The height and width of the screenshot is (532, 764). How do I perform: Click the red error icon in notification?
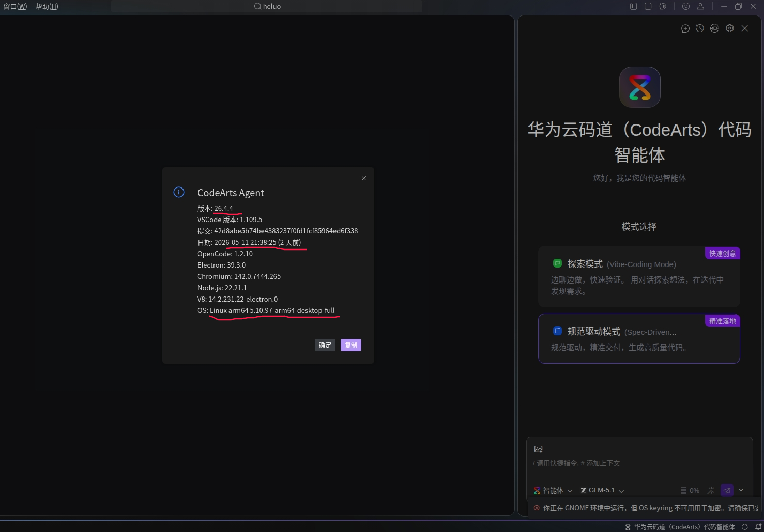(537, 508)
